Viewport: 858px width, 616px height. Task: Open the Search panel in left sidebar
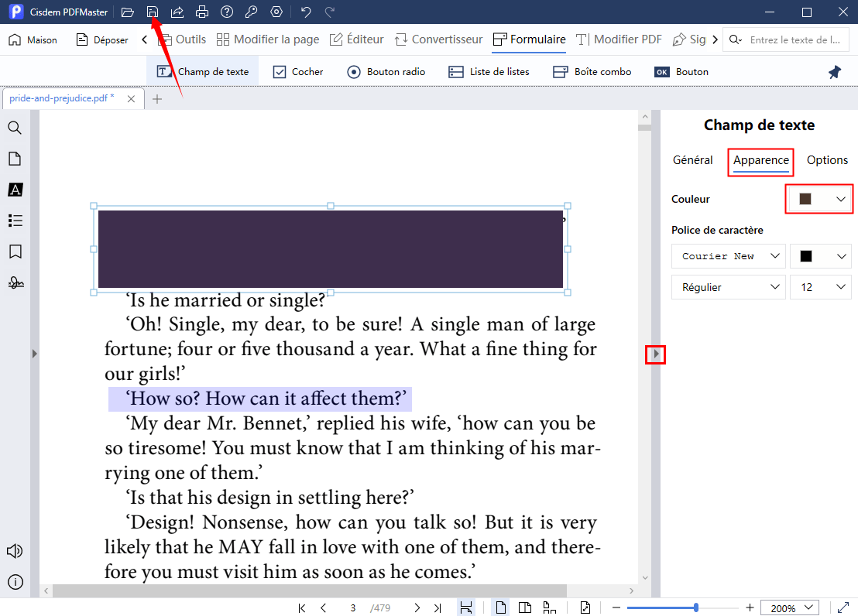point(15,128)
